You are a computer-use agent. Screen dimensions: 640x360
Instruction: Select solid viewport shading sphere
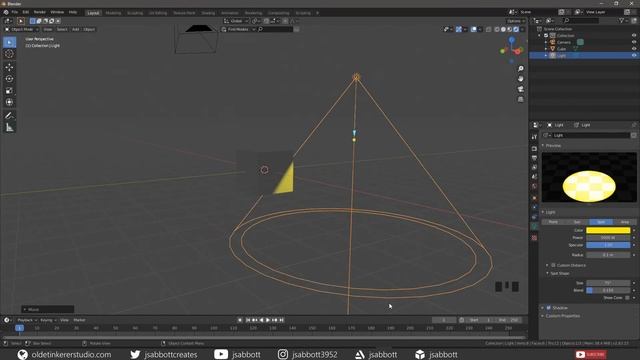pos(503,29)
